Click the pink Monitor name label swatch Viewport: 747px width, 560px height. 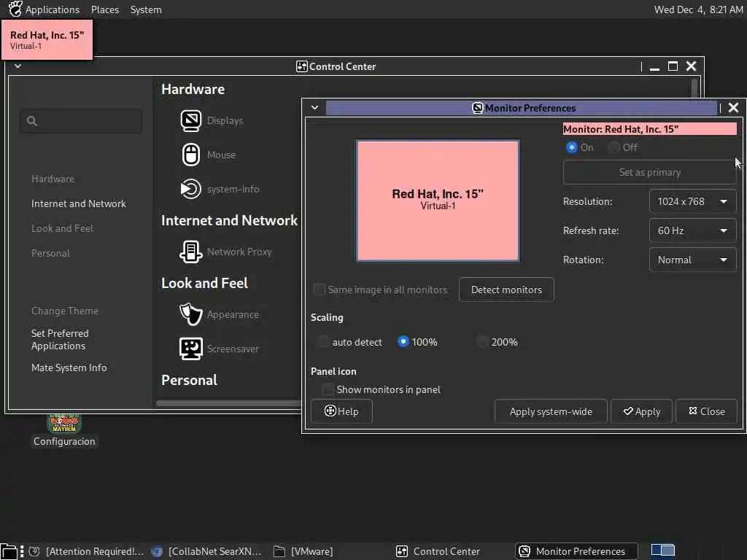pos(650,129)
